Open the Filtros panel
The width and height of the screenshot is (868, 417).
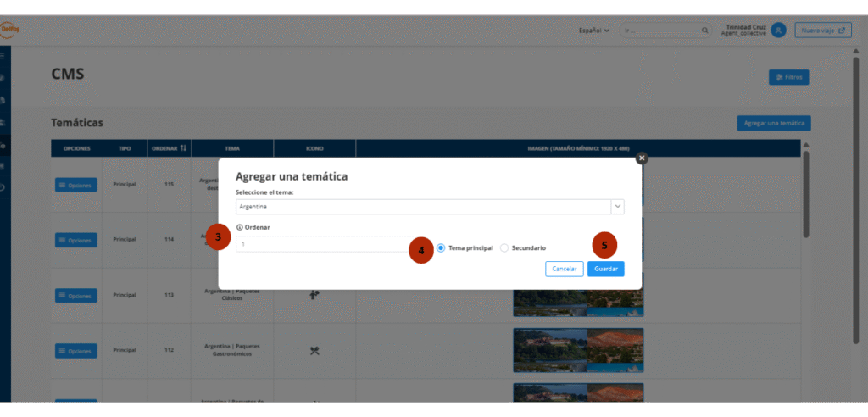pyautogui.click(x=788, y=77)
